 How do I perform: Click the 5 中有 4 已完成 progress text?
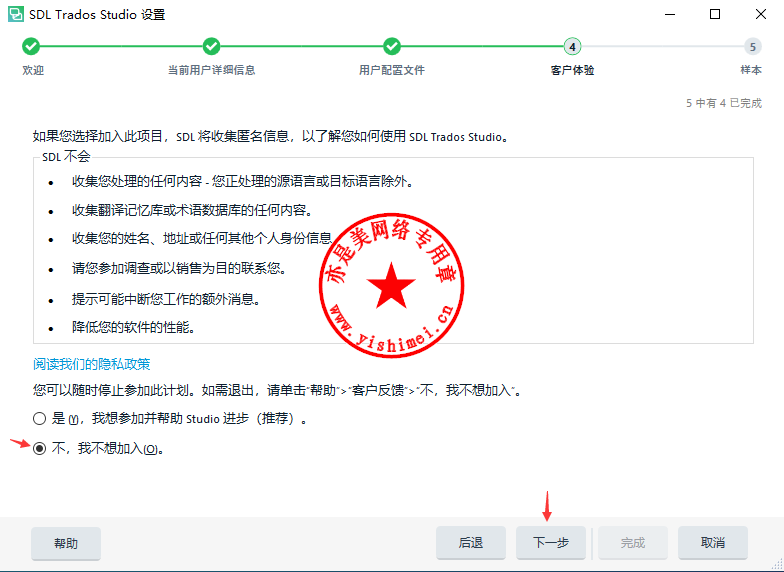coord(724,104)
